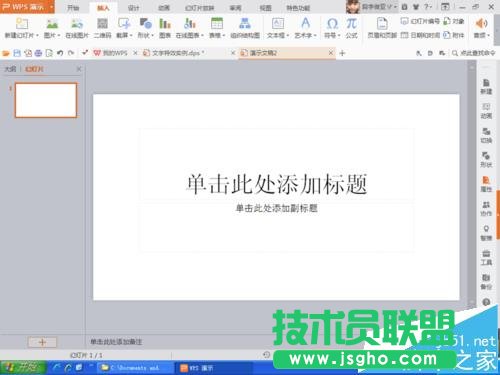The width and height of the screenshot is (500, 375).
Task: Open the 备份 backup sidebar panel
Action: click(486, 282)
